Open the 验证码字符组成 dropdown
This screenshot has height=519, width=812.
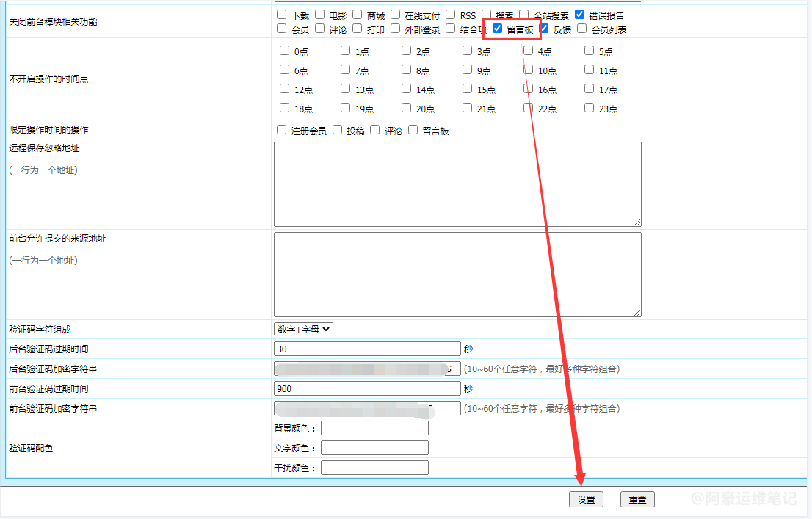(303, 329)
